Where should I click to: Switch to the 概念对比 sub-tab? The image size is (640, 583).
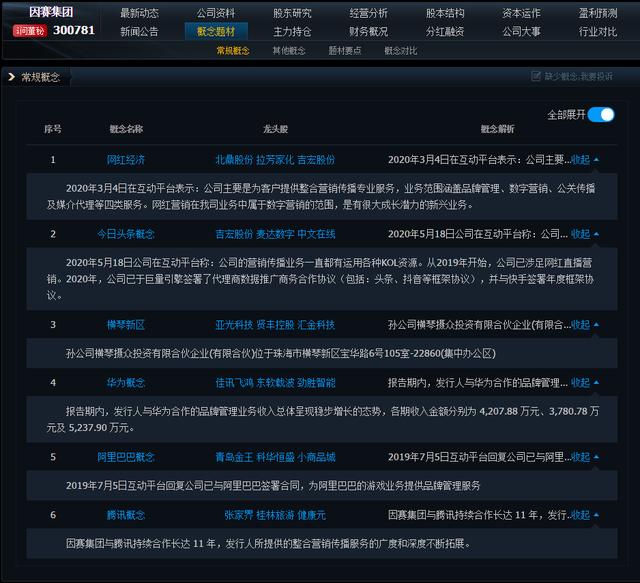(x=400, y=51)
